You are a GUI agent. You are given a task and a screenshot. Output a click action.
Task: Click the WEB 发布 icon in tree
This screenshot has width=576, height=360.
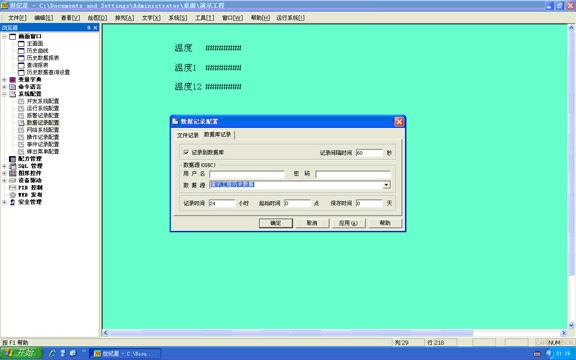pos(12,195)
